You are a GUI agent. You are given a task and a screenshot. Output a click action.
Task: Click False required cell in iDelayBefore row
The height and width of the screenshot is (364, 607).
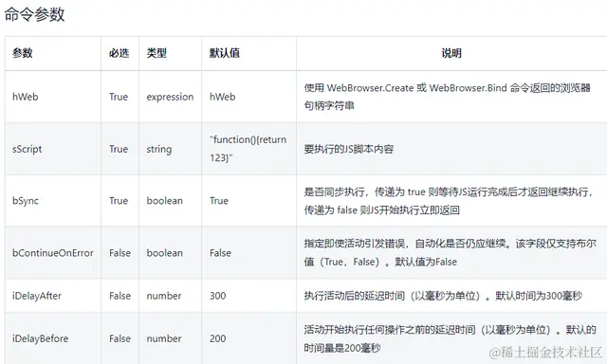(x=120, y=338)
